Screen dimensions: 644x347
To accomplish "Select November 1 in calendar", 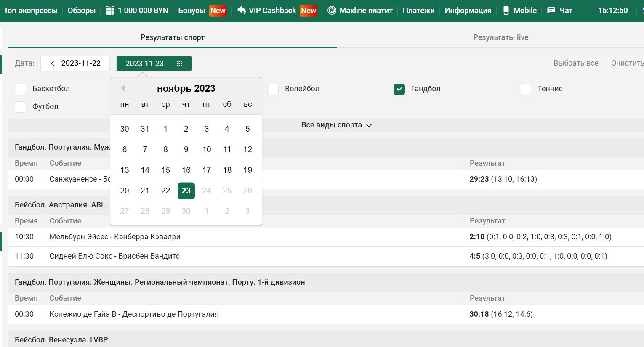I will [x=165, y=129].
